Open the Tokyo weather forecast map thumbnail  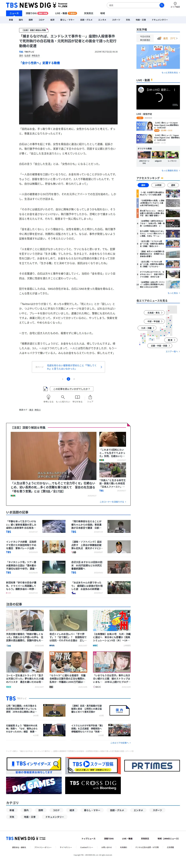point(158,56)
